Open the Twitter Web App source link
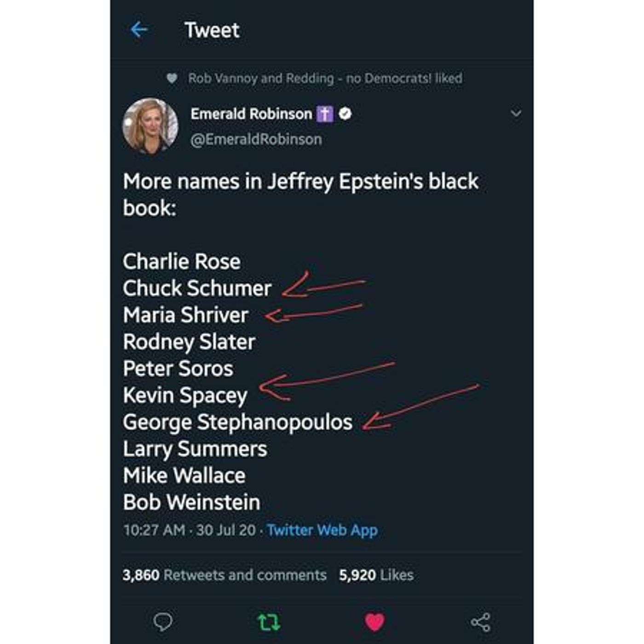 pyautogui.click(x=322, y=530)
